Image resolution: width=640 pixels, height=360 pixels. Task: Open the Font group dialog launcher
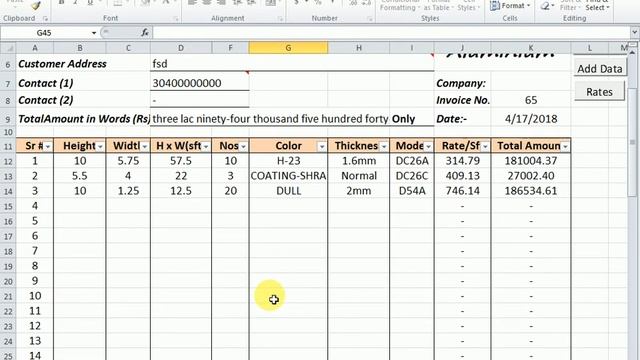point(176,19)
